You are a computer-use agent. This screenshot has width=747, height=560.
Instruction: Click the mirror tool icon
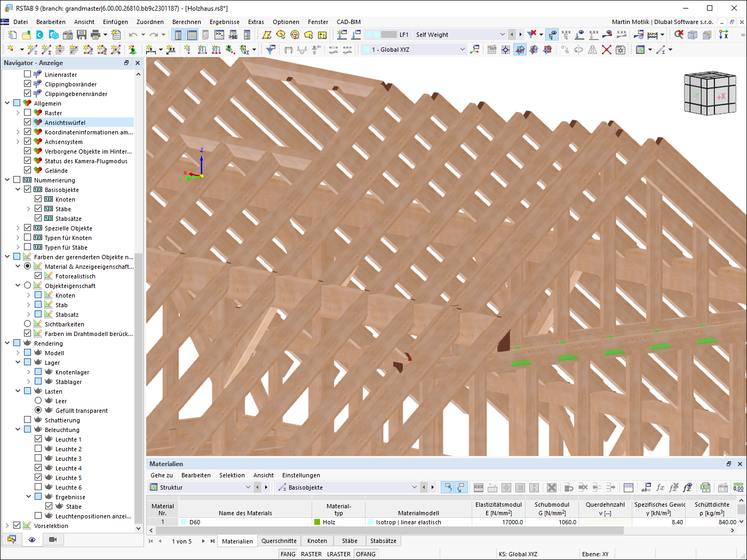[x=593, y=50]
